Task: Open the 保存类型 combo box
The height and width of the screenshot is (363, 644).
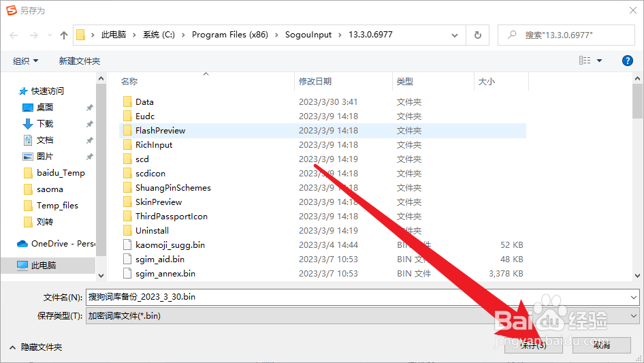Action: pyautogui.click(x=363, y=316)
